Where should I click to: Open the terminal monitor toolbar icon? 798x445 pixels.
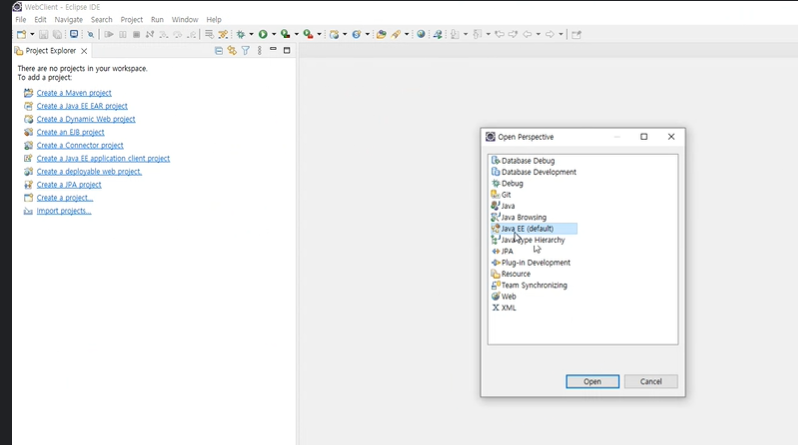click(74, 34)
